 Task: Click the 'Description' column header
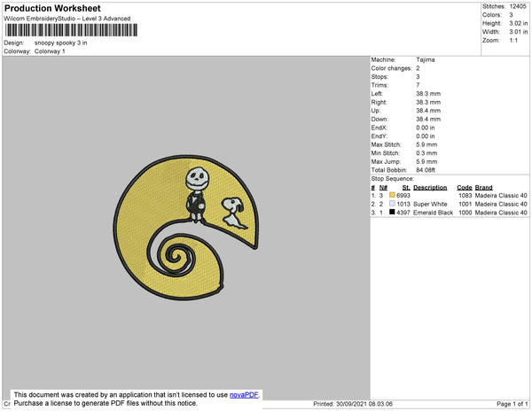[430, 188]
